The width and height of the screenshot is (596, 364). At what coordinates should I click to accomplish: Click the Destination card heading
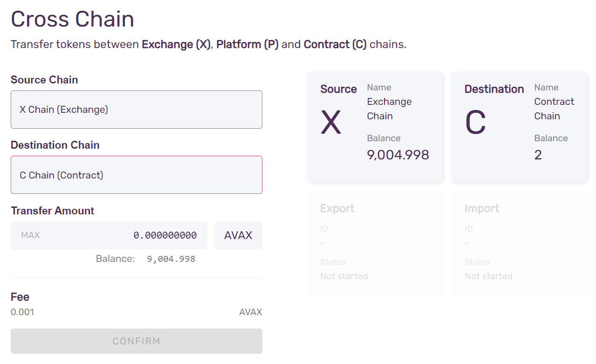[494, 89]
